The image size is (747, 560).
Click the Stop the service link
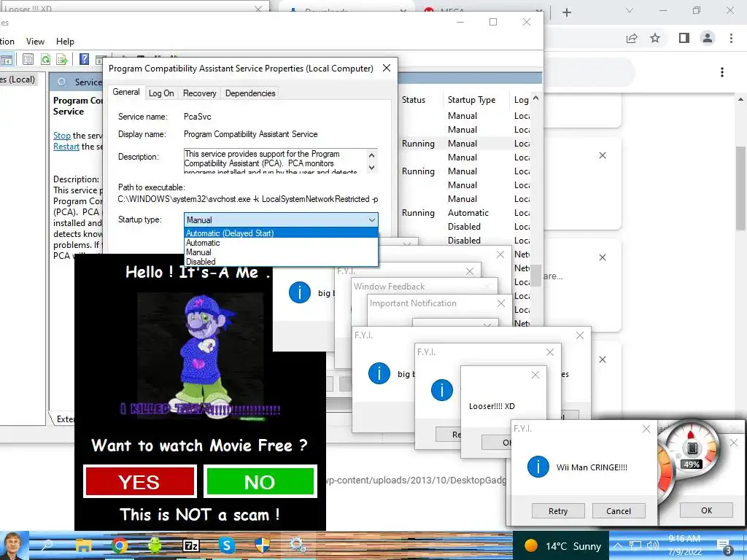pos(62,135)
